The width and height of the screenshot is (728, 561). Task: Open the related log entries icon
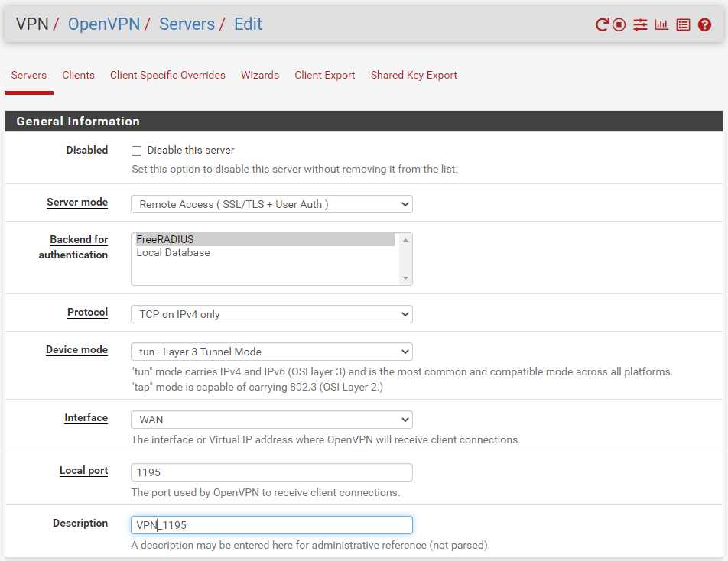click(683, 24)
